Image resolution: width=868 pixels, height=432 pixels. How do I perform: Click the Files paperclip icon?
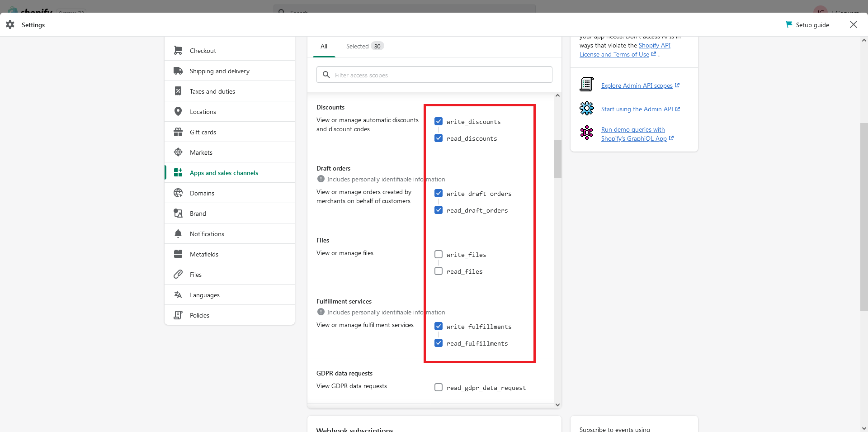coord(178,275)
